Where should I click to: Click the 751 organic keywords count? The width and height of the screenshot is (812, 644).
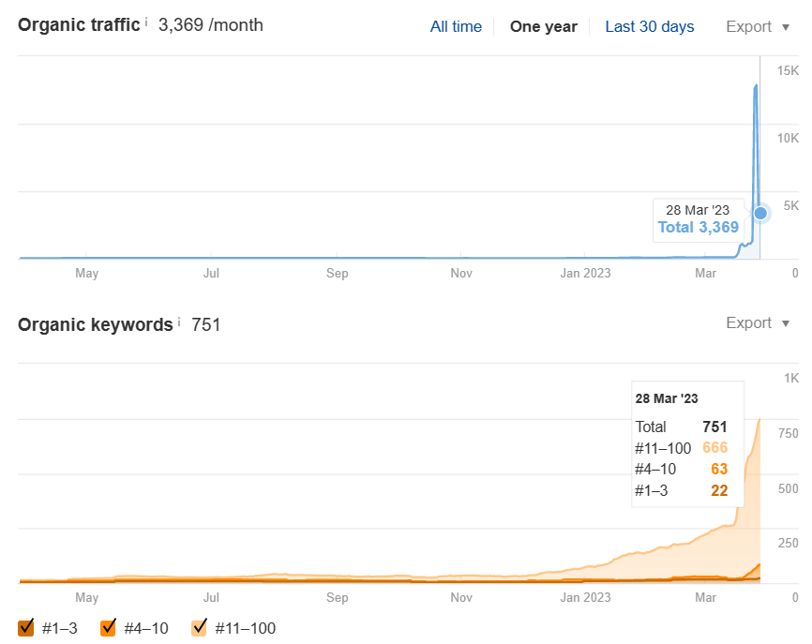tap(205, 324)
